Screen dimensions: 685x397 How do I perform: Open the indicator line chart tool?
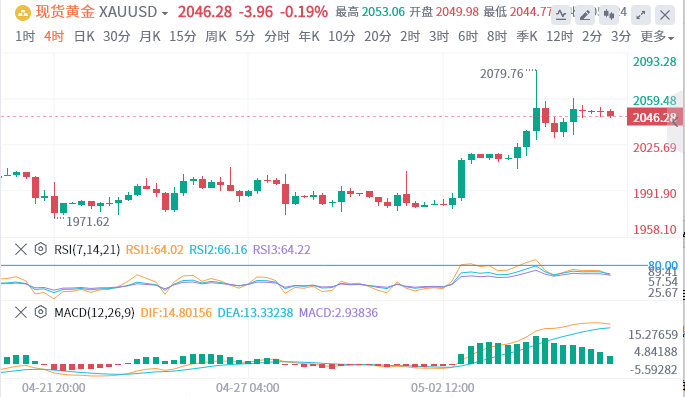click(561, 16)
